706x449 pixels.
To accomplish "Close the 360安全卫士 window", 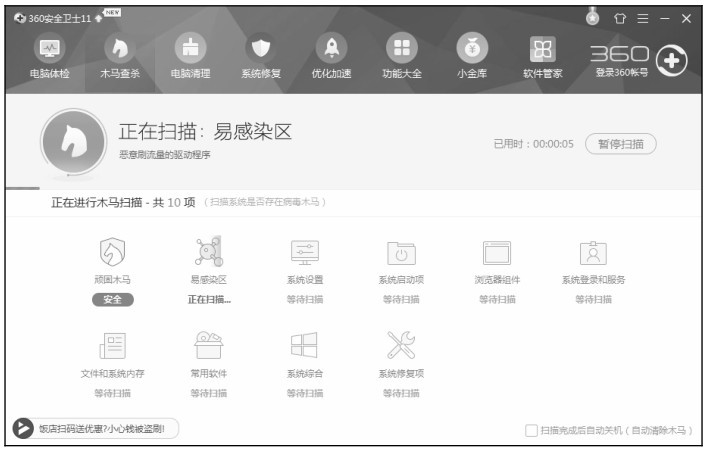I will pos(686,18).
